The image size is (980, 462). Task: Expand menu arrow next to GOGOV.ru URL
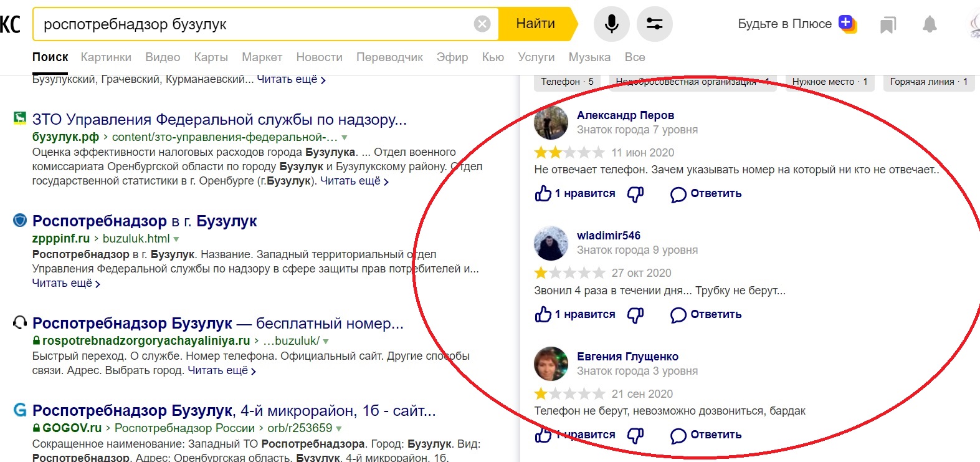coord(339,429)
